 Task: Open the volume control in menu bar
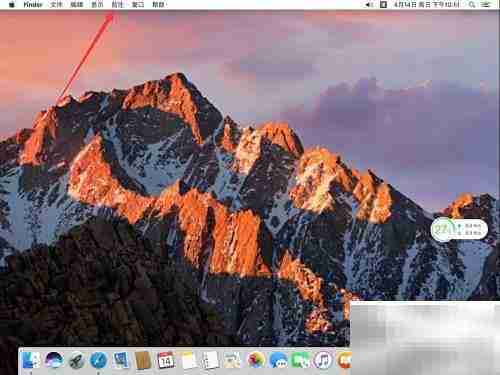(x=369, y=5)
